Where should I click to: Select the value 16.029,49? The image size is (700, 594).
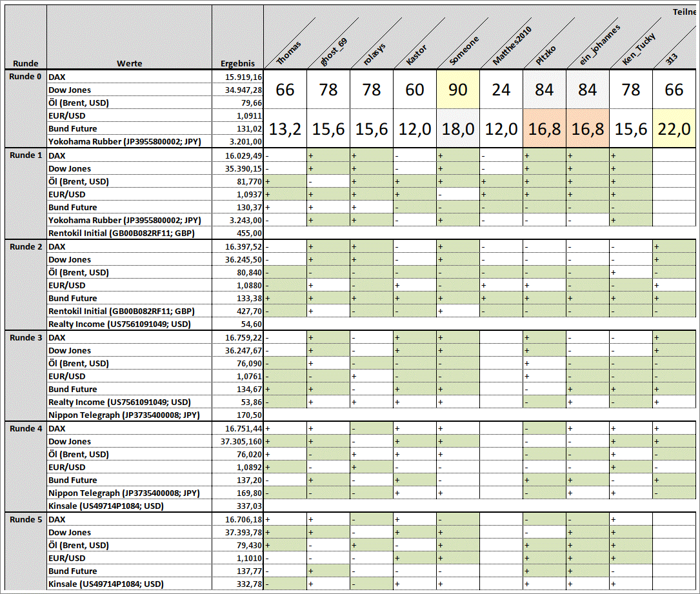pyautogui.click(x=243, y=155)
